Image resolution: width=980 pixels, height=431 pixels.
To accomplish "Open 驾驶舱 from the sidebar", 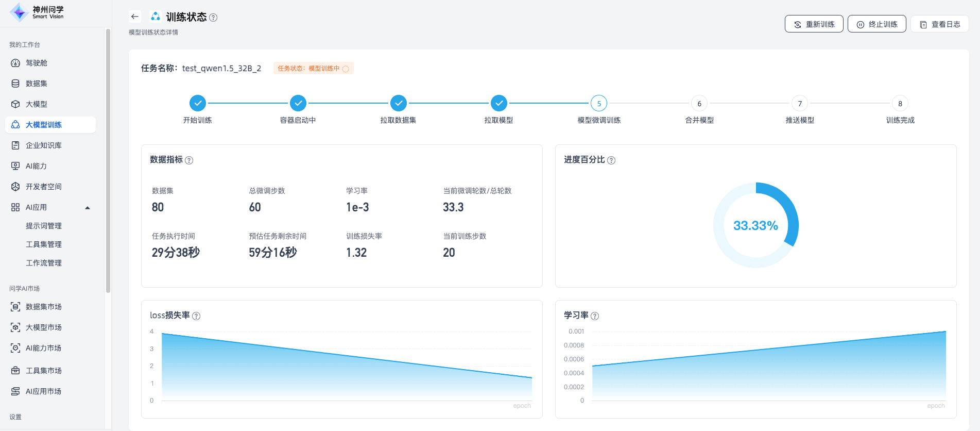I will 37,63.
